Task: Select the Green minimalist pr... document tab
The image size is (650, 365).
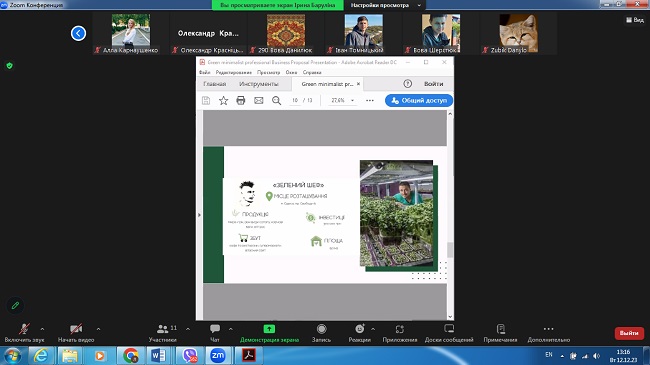Action: [x=327, y=84]
